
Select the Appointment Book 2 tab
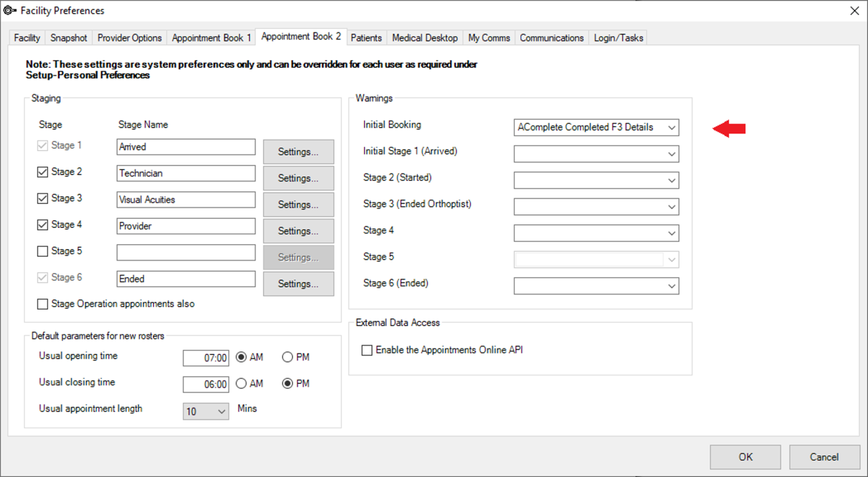click(x=301, y=37)
